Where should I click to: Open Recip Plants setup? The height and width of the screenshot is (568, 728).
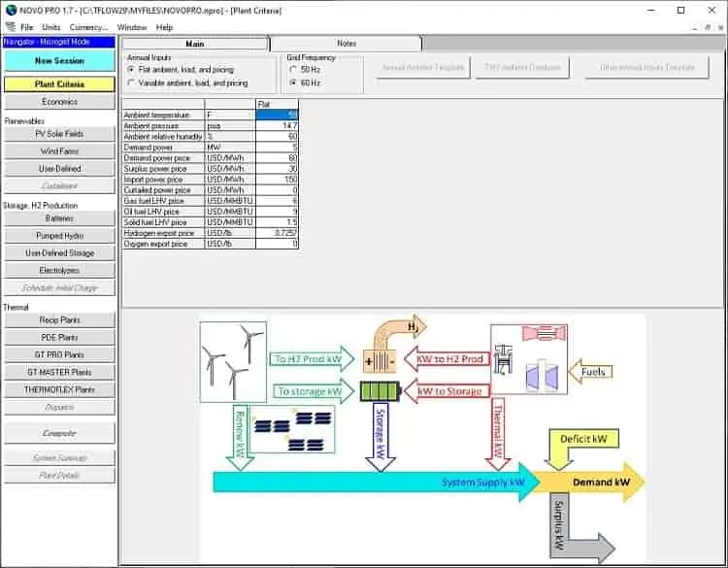tap(59, 320)
